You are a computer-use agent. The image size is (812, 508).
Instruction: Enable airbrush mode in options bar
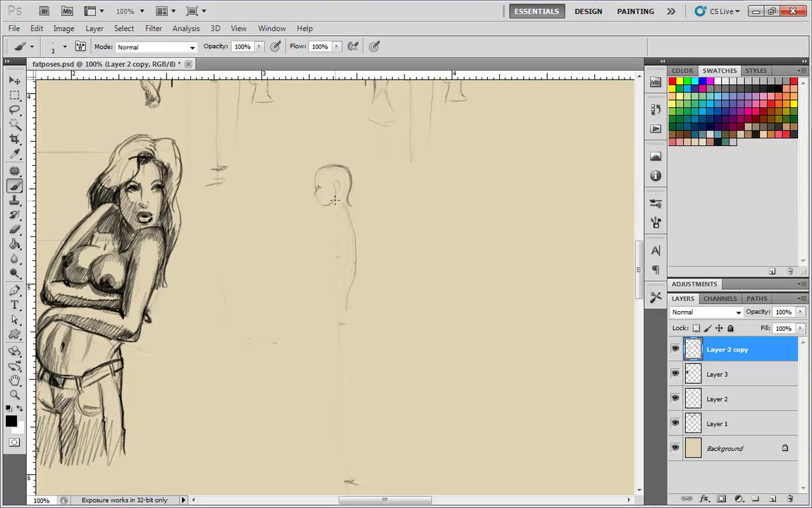click(x=353, y=47)
